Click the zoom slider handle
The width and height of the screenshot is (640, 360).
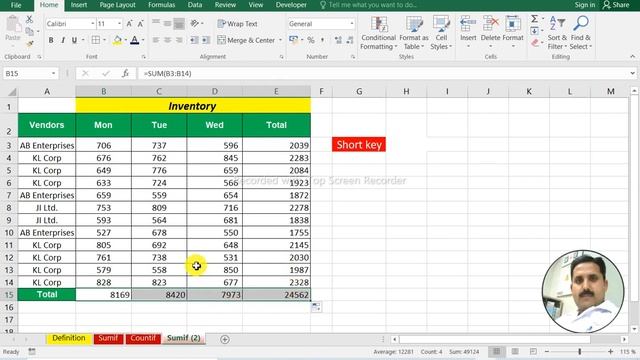pyautogui.click(x=580, y=351)
